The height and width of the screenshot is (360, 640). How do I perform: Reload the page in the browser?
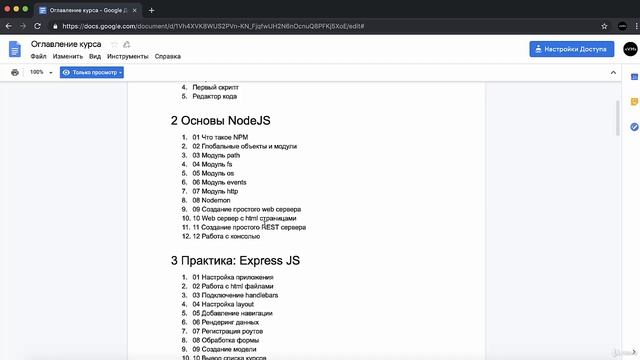(x=37, y=26)
